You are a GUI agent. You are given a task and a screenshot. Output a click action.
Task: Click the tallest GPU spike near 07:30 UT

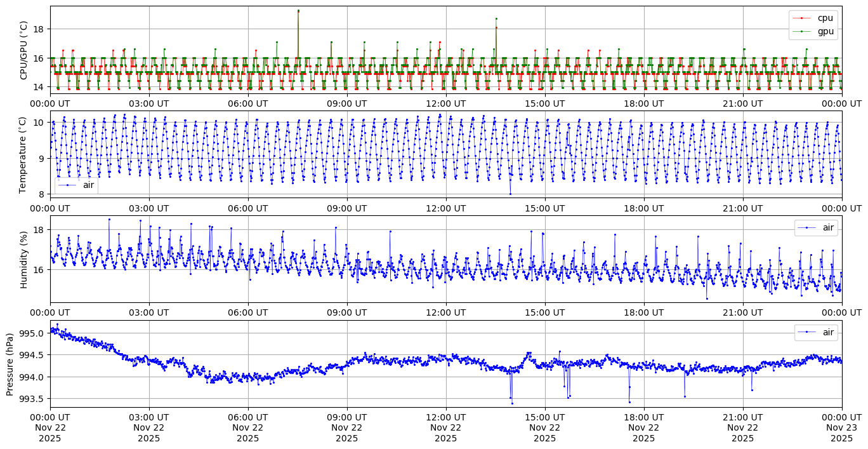coord(298,10)
